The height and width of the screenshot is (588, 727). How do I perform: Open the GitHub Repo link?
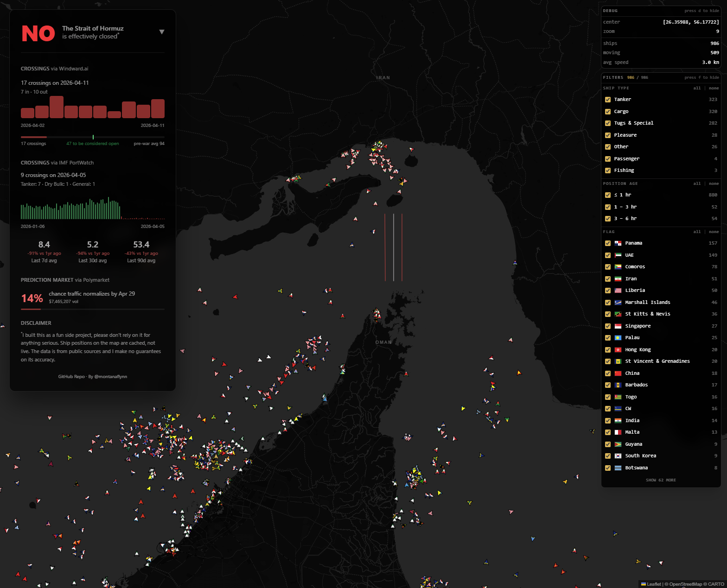[71, 377]
